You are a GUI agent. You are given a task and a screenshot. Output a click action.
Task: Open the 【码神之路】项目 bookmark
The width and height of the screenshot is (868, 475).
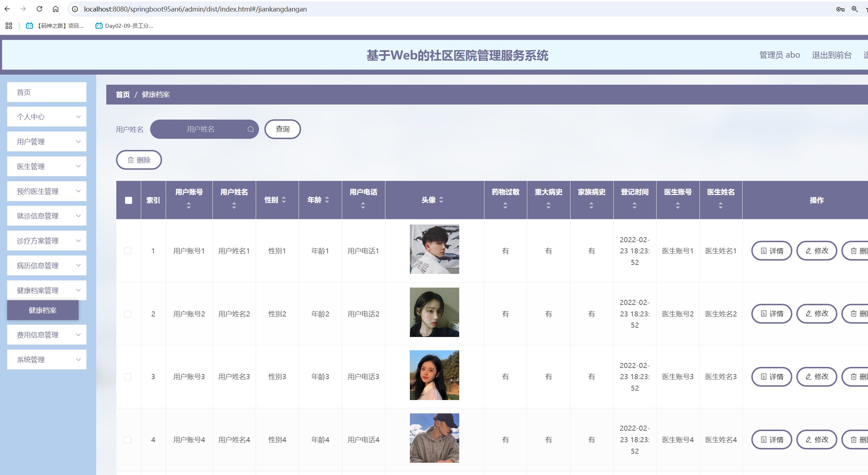[55, 26]
